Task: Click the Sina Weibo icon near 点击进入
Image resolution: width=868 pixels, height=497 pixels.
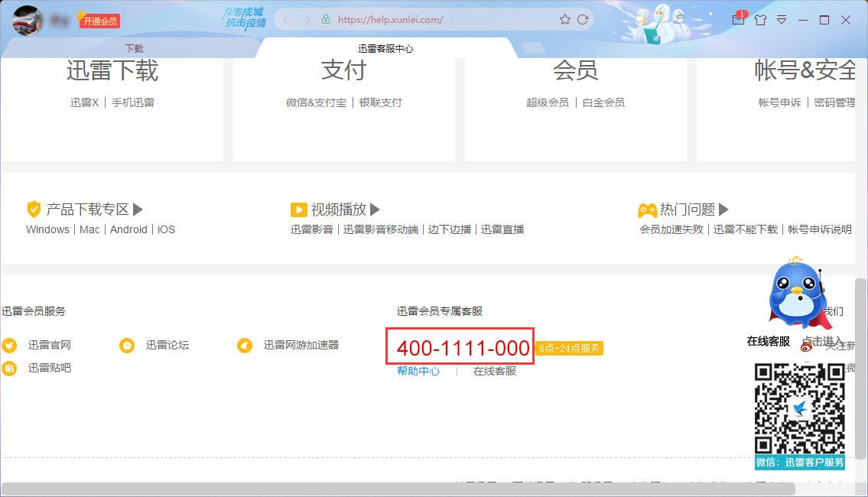Action: click(806, 348)
